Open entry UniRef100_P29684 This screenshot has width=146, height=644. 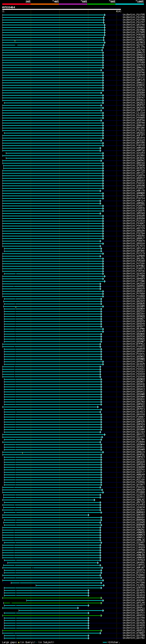pyautogui.click(x=134, y=442)
